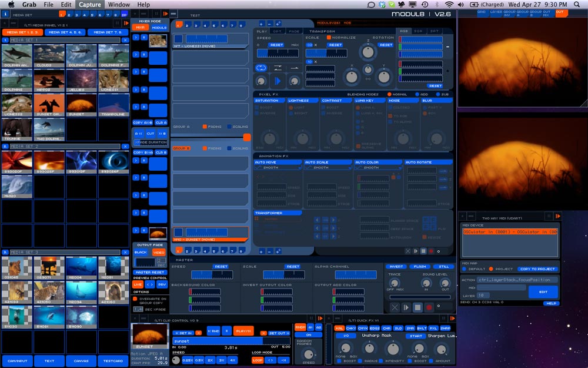The width and height of the screenshot is (588, 368).
Task: Open the Auto Color Smooth dropdown
Action: click(378, 168)
